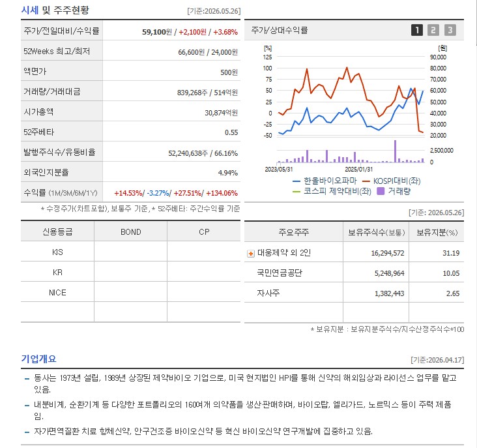
Task: Select the 외국인지분율 value 4.94%
Action: click(x=228, y=173)
